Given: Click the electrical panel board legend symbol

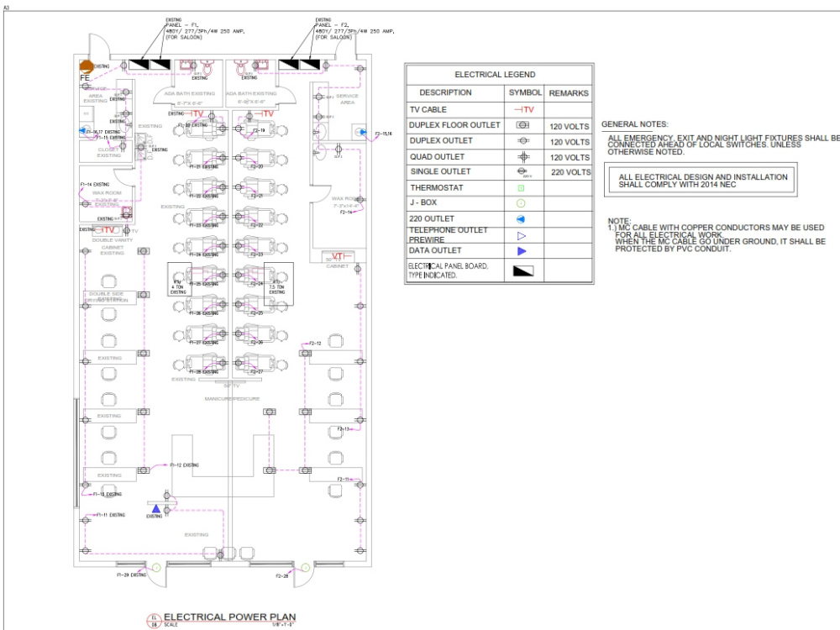Looking at the screenshot, I should click(523, 271).
